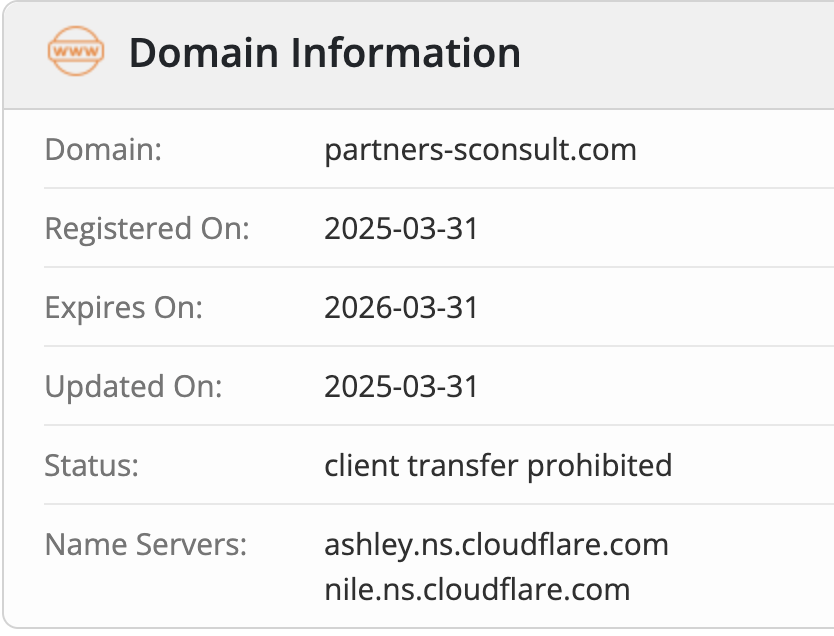
Task: Click the Name Servers: label
Action: pos(146,545)
